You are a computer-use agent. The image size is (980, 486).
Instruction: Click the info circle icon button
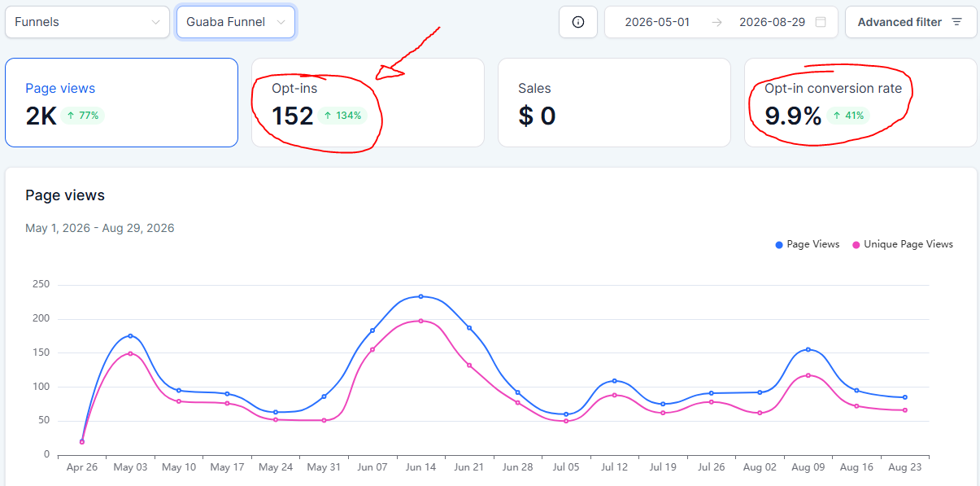[578, 22]
